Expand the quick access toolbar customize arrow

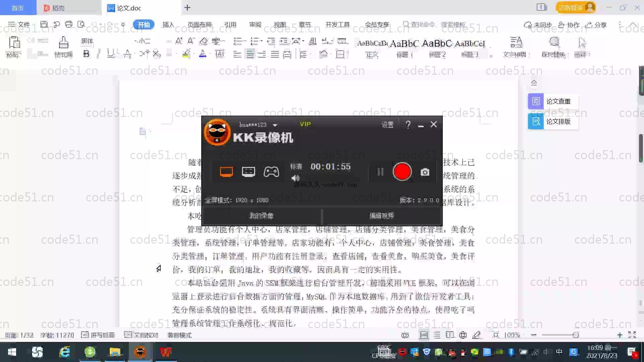(123, 24)
